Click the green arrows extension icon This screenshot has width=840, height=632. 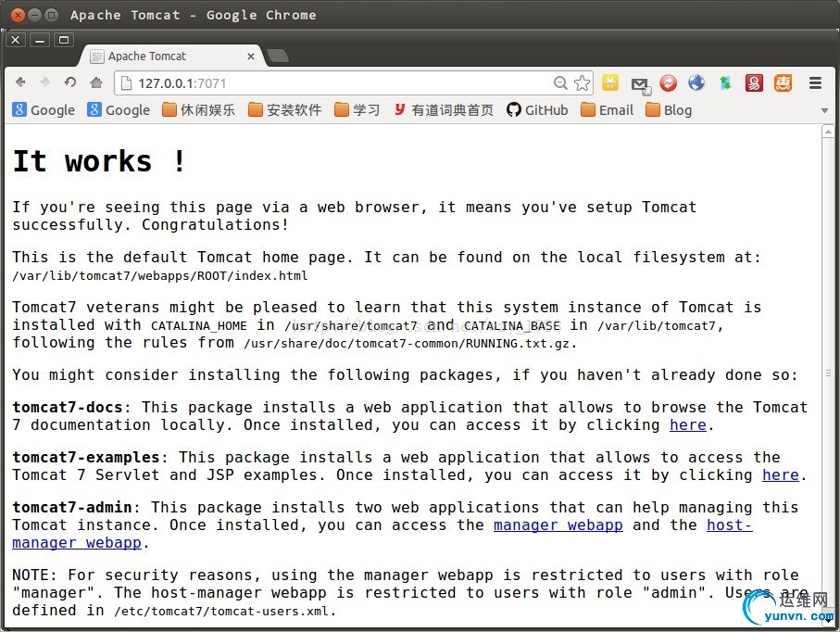point(725,83)
